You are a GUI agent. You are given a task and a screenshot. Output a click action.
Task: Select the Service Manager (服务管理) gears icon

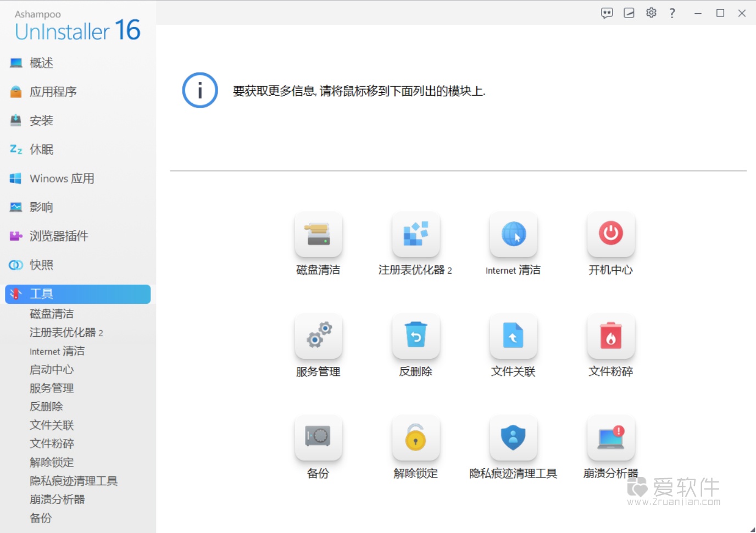point(318,336)
